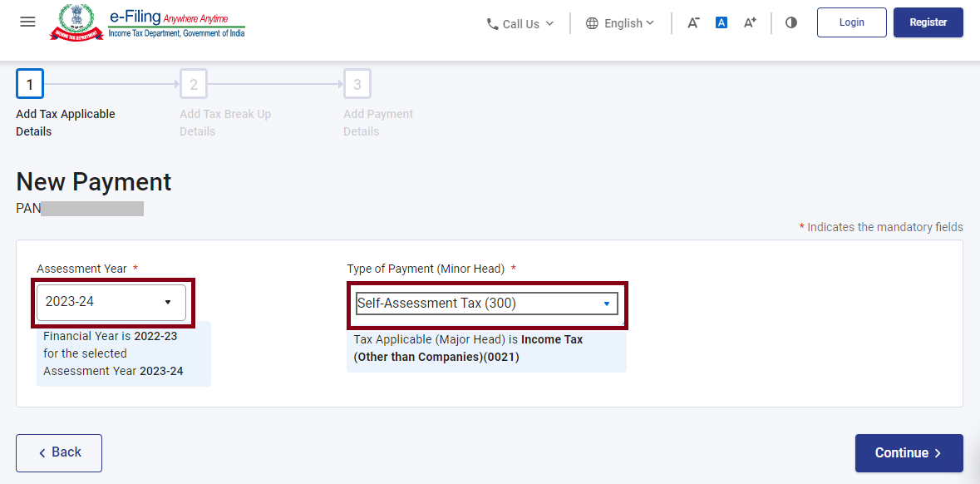980x484 pixels.
Task: Open the hamburger navigation menu
Action: click(x=27, y=22)
